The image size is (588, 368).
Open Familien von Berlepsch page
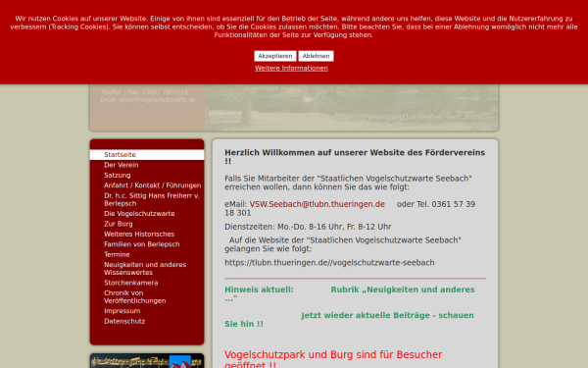[142, 244]
